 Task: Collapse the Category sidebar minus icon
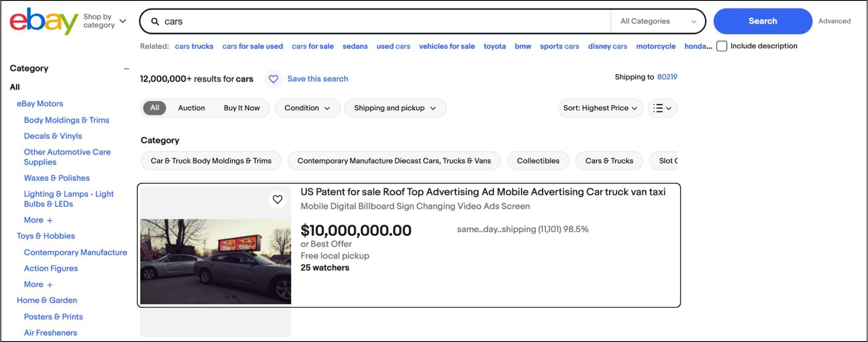[x=126, y=69]
